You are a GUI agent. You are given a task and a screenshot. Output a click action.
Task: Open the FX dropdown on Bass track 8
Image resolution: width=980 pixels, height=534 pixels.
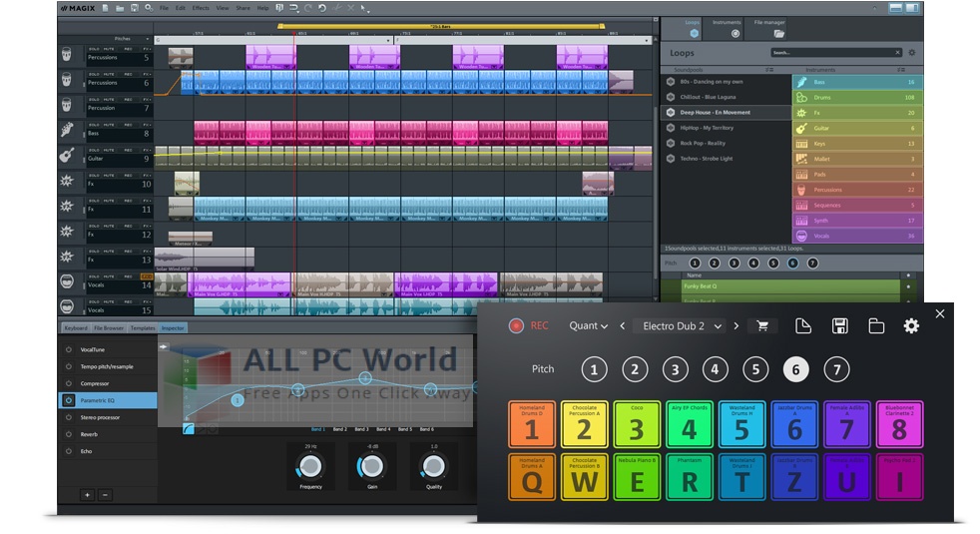[147, 125]
